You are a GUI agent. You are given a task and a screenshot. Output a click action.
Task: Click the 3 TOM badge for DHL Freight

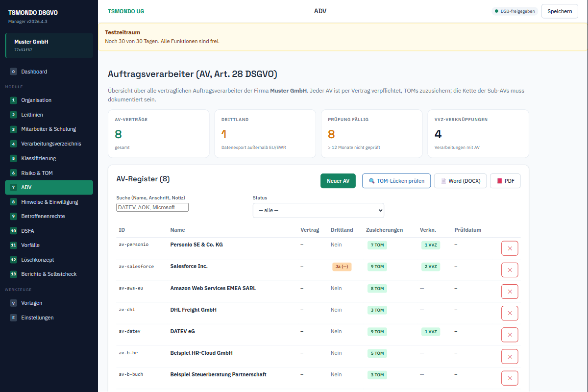point(377,310)
